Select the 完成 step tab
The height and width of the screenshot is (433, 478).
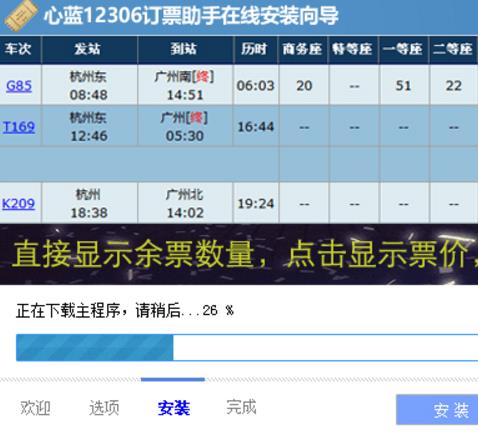tap(241, 407)
